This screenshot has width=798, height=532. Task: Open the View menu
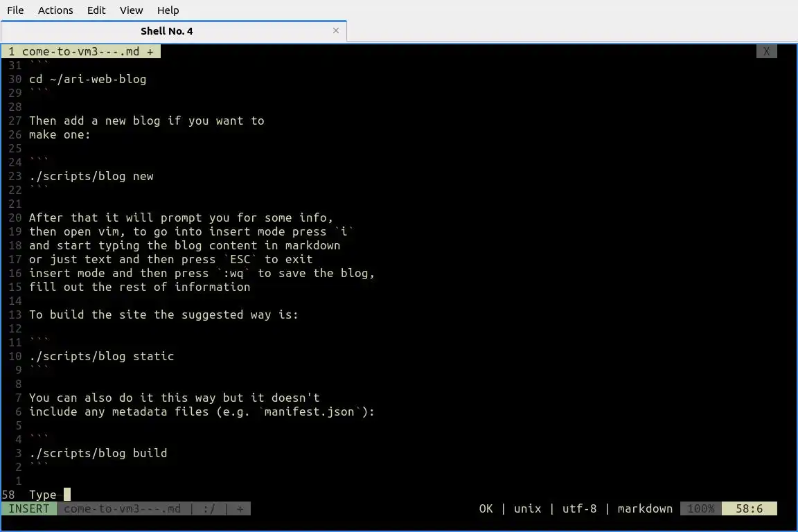pos(132,10)
